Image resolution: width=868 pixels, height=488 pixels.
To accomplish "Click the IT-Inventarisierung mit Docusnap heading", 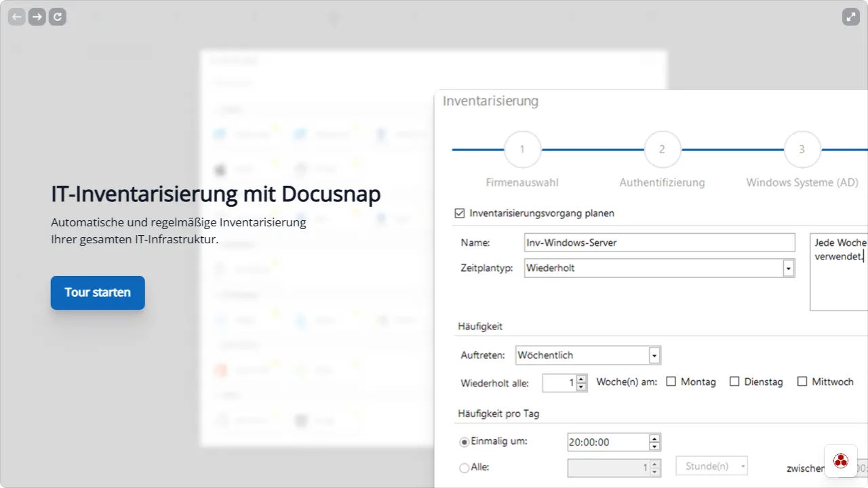I will (x=216, y=195).
